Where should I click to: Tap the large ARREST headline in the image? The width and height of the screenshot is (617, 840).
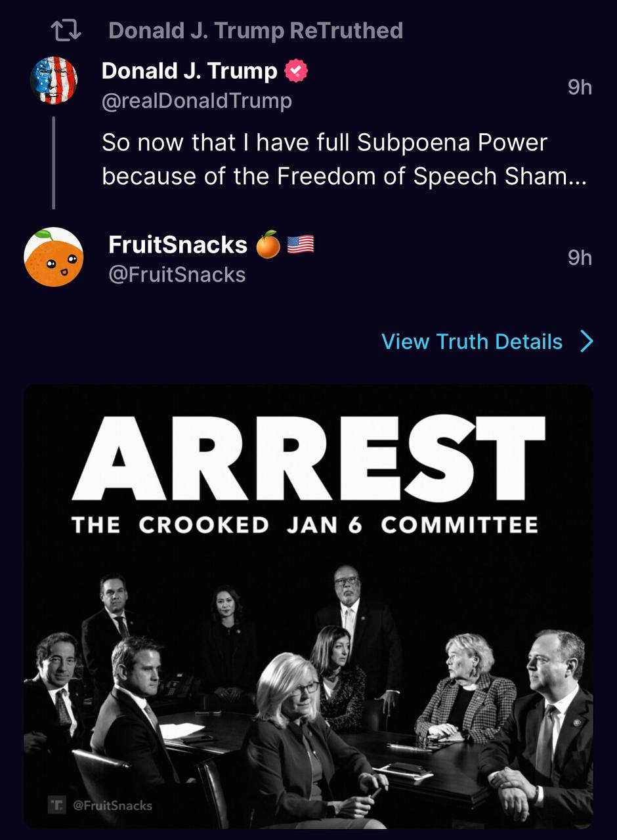point(308,458)
